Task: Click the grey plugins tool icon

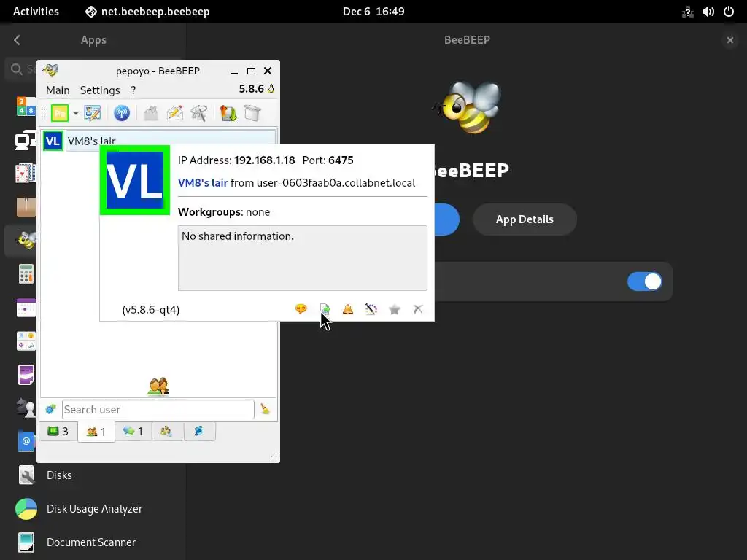Action: pos(199,113)
